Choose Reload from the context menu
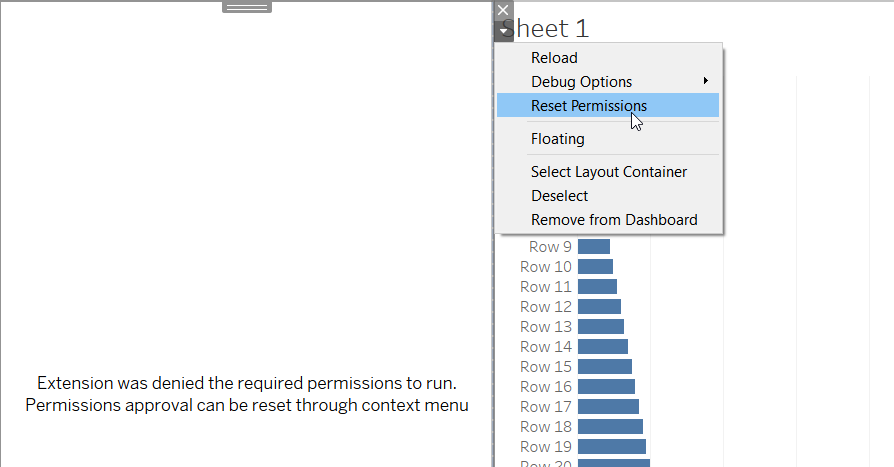Image resolution: width=894 pixels, height=467 pixels. pos(554,58)
